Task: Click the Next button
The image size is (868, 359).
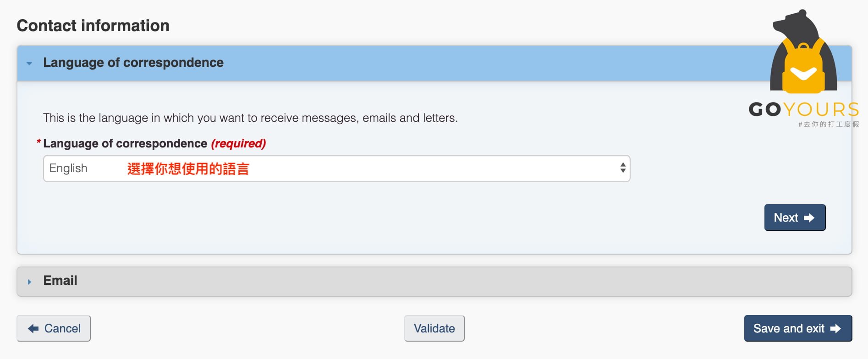Action: click(795, 218)
